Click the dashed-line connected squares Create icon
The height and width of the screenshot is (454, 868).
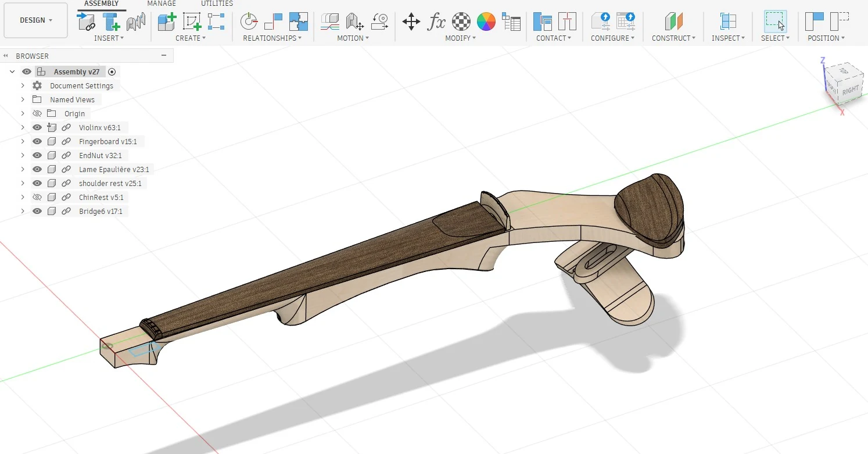click(x=216, y=22)
